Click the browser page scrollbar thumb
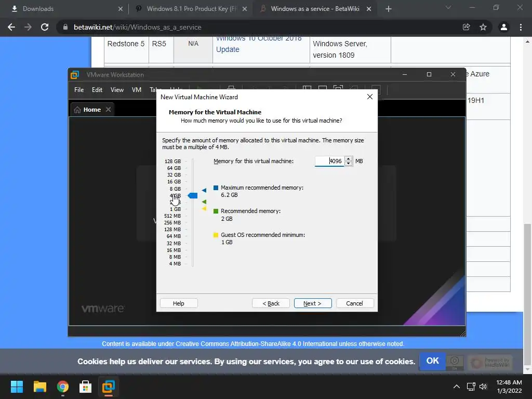Image resolution: width=532 pixels, height=399 pixels. point(527,294)
